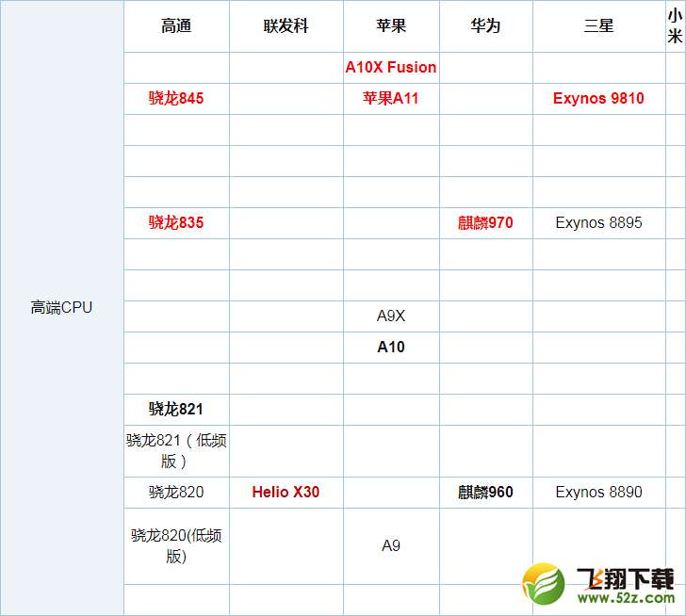Image resolution: width=686 pixels, height=616 pixels.
Task: Click the Exynos 8890 cell
Action: [598, 492]
